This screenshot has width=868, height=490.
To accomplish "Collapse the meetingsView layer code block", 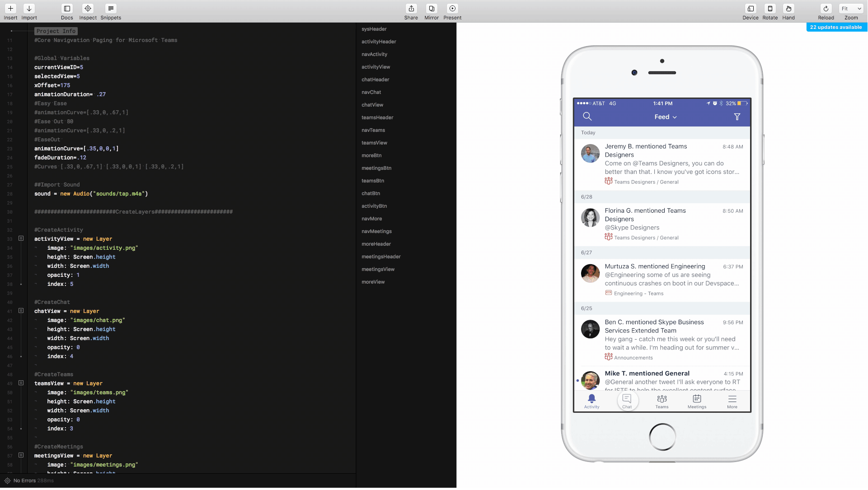I will 21,455.
